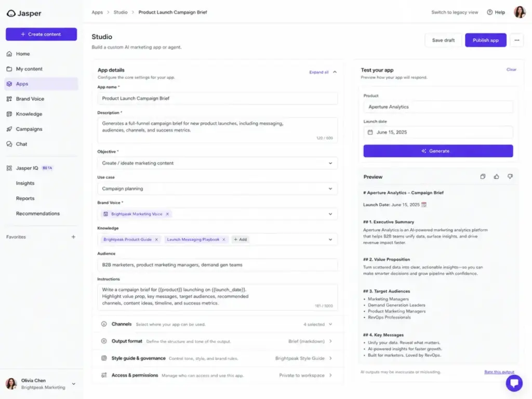Click into the App name field
532x399 pixels.
[218, 98]
